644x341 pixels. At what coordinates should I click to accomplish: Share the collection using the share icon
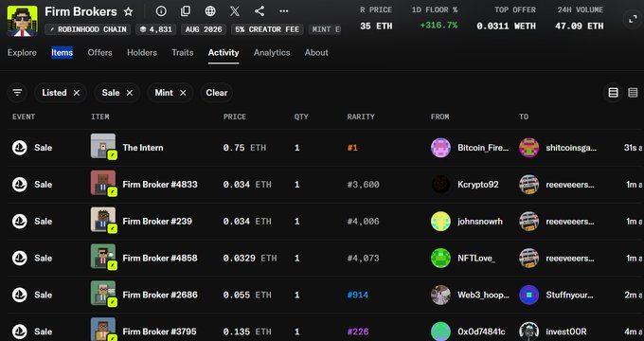click(259, 11)
